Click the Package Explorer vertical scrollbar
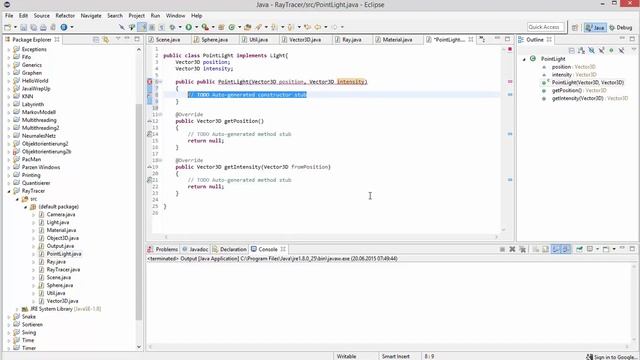This screenshot has width=640, height=360. pyautogui.click(x=139, y=212)
